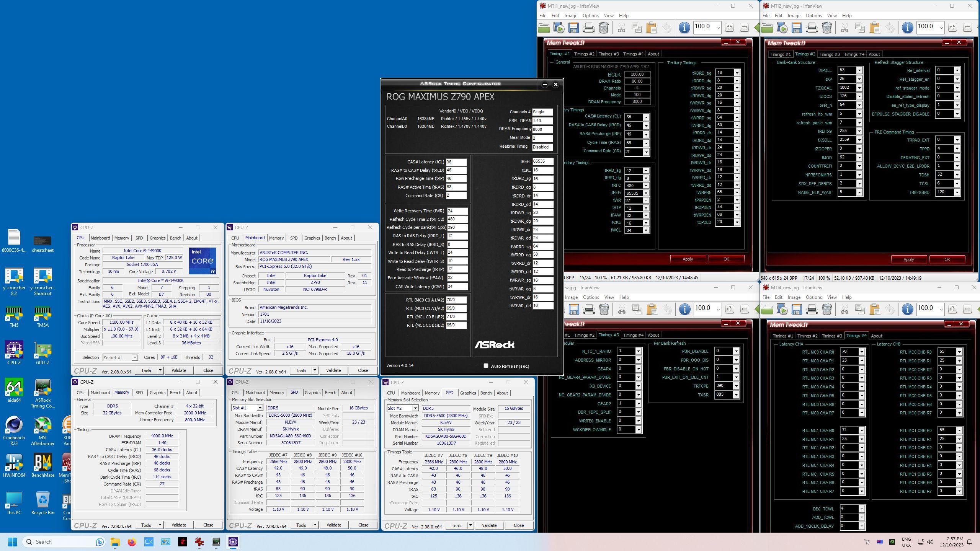Open TRFCPB dropdown in Mem TweakIt Timings #3
980x551 pixels.
736,386
